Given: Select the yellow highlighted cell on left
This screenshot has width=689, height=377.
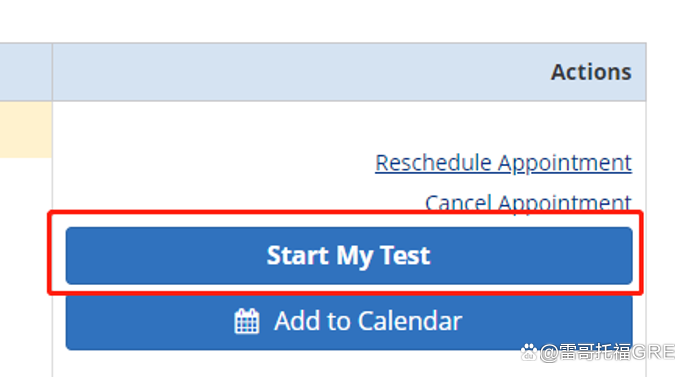Looking at the screenshot, I should tap(25, 129).
